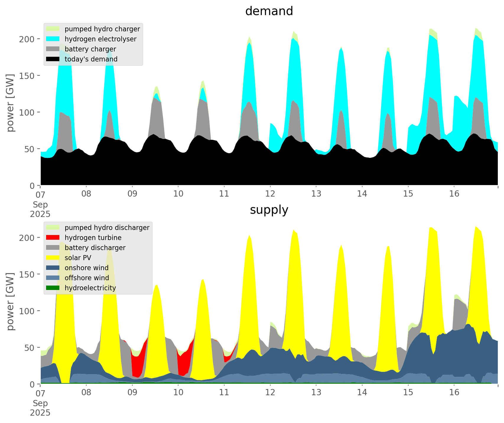Click the black today's demand legend swatch
This screenshot has height=423, width=504.
tap(53, 59)
